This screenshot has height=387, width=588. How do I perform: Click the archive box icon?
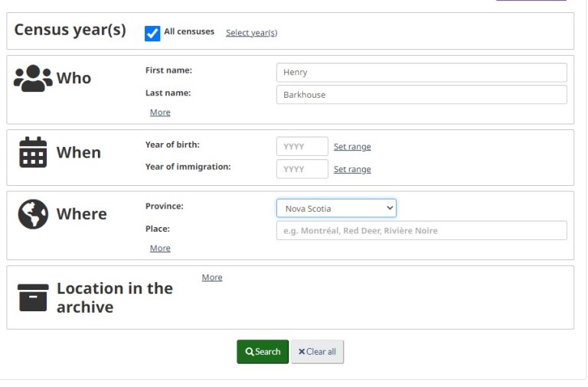click(33, 298)
